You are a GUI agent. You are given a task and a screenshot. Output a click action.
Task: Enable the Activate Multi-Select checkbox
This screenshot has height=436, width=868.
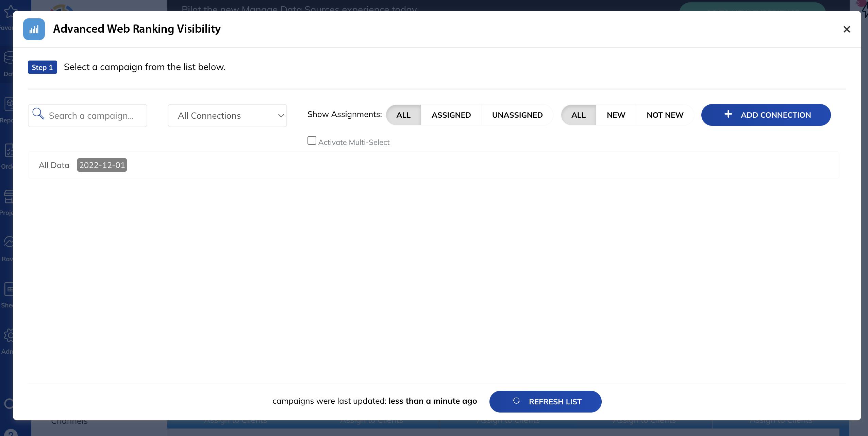point(312,140)
